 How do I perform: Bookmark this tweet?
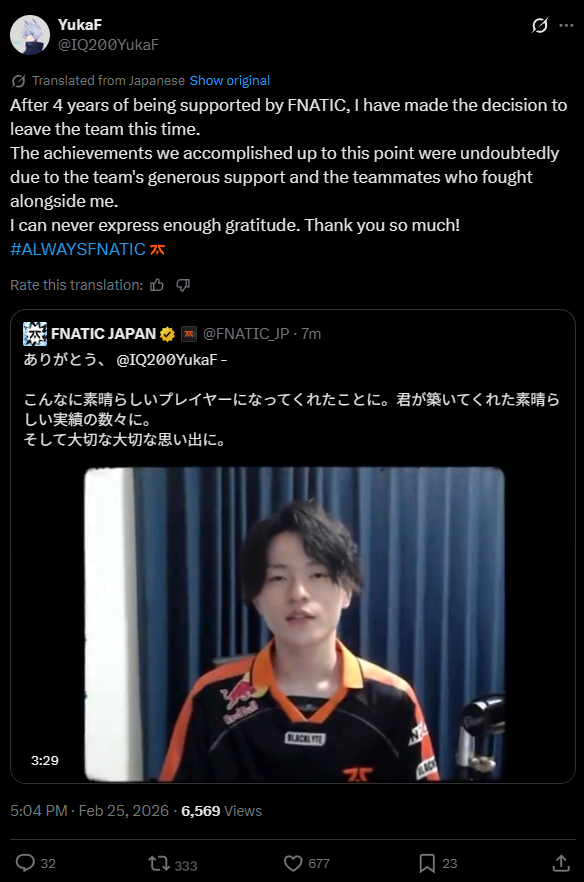(427, 863)
